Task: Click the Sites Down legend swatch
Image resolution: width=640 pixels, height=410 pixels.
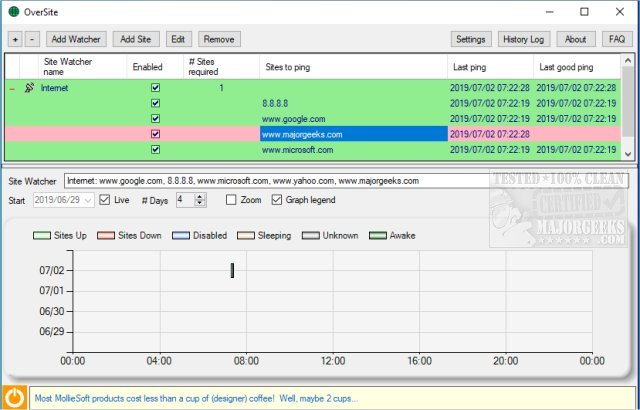Action: point(106,235)
